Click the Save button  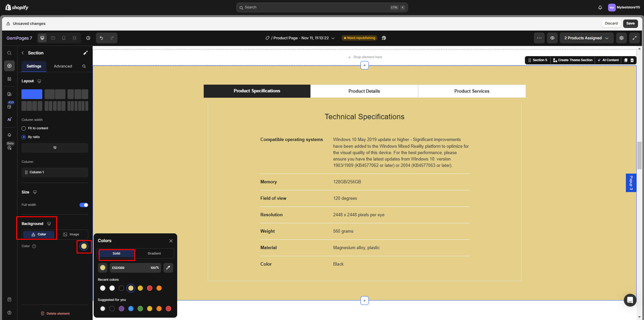[630, 24]
